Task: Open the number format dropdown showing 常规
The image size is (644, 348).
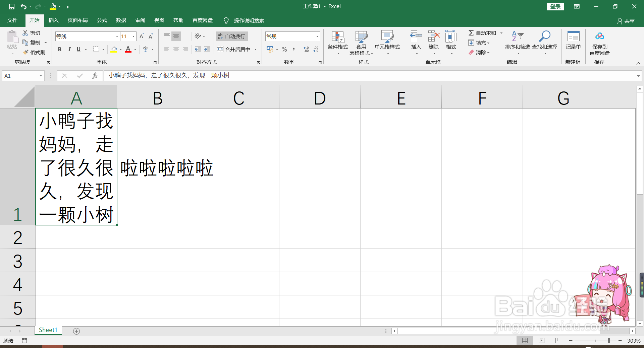Action: [317, 36]
